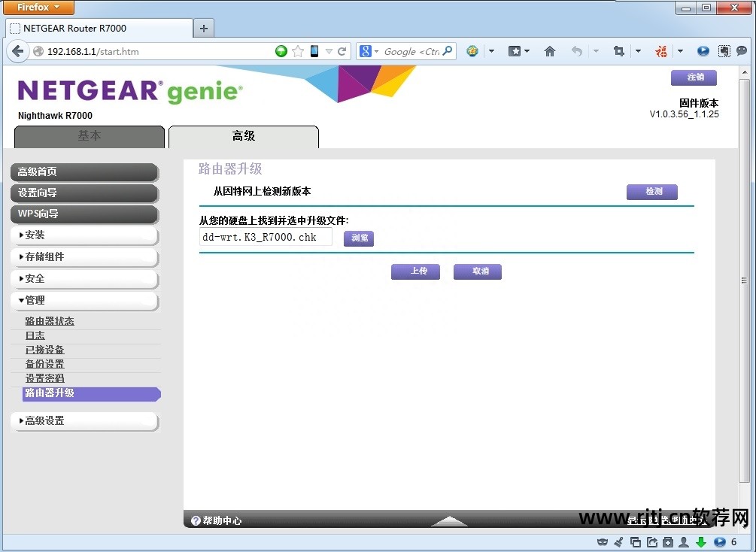Image resolution: width=756 pixels, height=552 pixels.
Task: Open 设置向导 in the sidebar
Action: [x=85, y=193]
